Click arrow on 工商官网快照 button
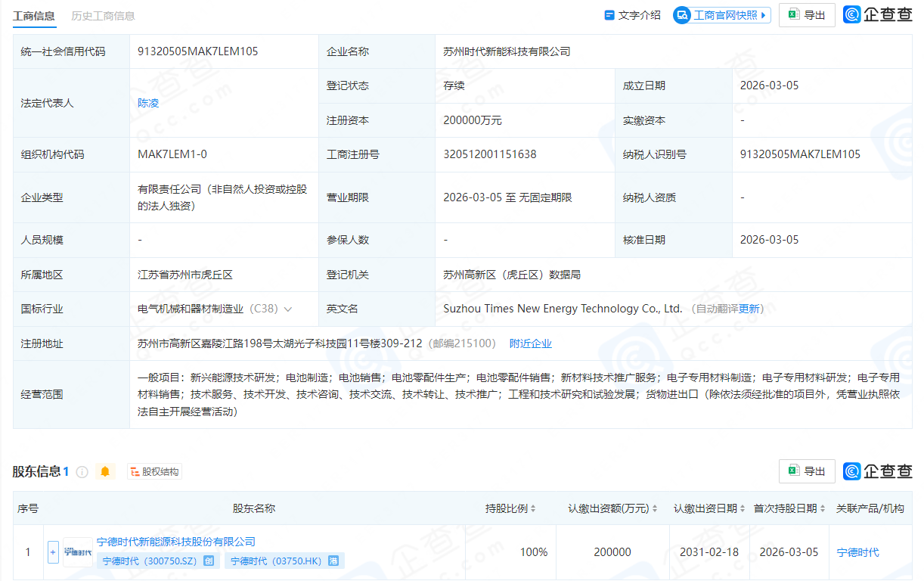Viewport: 924px width, 581px height. [x=764, y=14]
